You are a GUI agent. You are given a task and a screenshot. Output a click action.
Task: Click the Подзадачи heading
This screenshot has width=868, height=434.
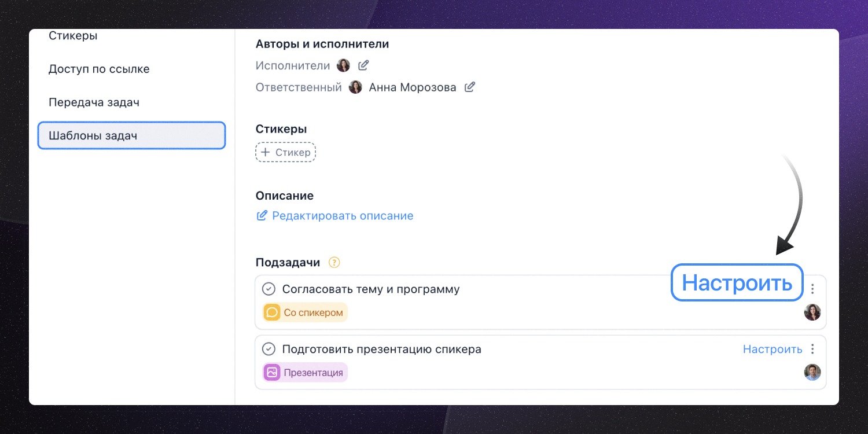288,262
